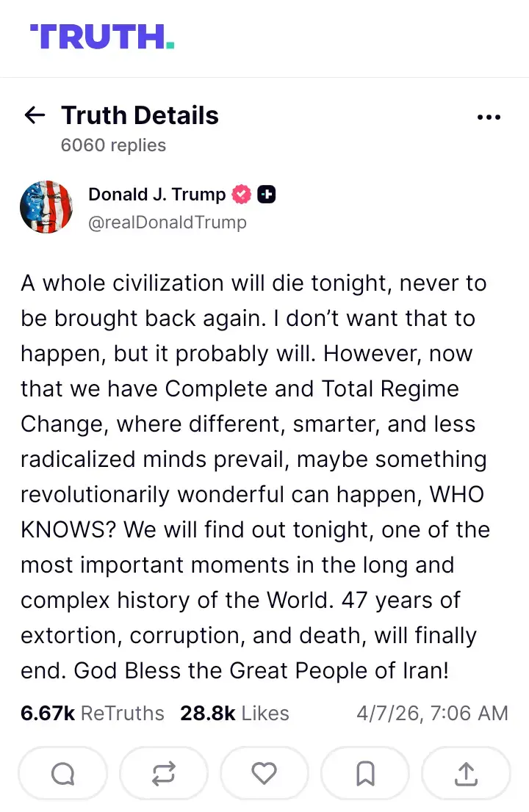Click the Truth Details heading
The image size is (529, 812).
point(140,115)
